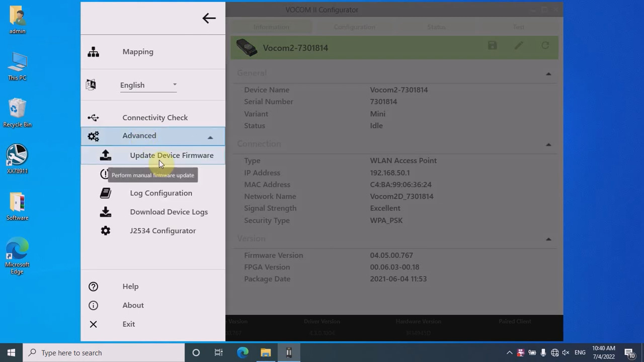Select Download Device Logs
This screenshot has height=362, width=644.
[169, 212]
